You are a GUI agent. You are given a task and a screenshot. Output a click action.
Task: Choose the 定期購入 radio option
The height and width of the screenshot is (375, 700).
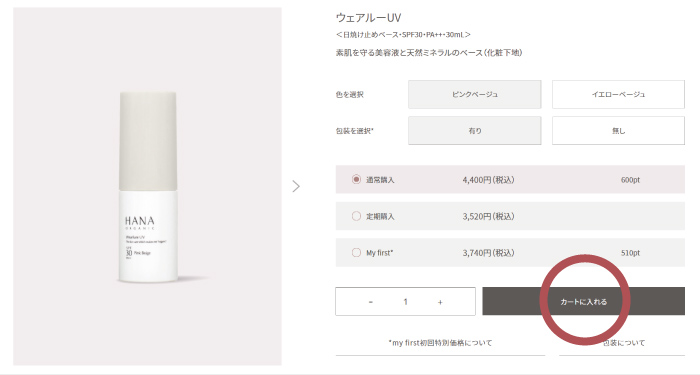tap(356, 216)
